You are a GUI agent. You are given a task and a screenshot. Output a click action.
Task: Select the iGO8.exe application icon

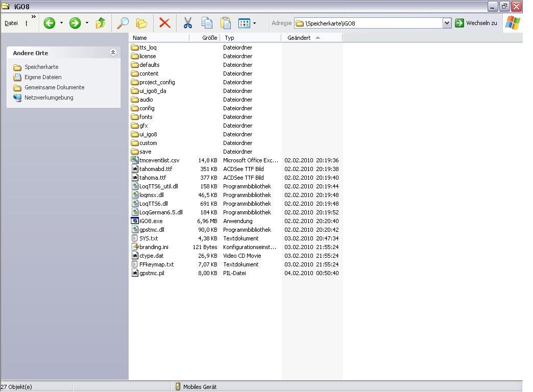pos(135,220)
